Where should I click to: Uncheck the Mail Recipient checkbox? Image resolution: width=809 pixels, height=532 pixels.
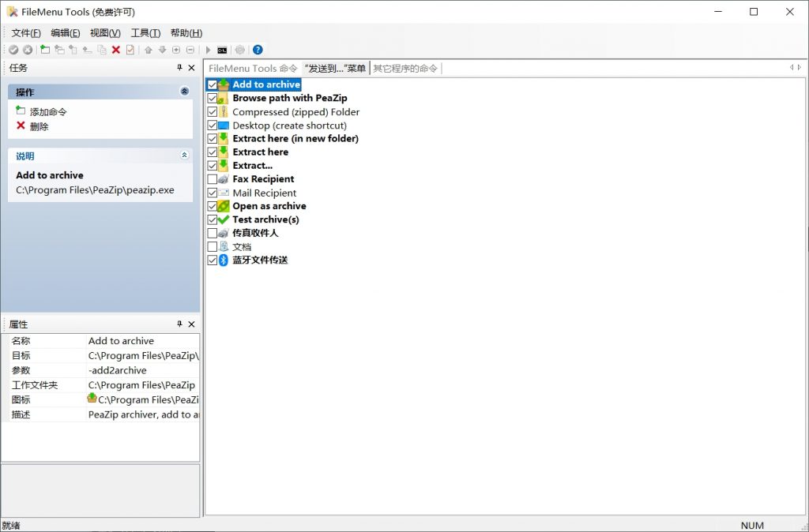tap(212, 193)
